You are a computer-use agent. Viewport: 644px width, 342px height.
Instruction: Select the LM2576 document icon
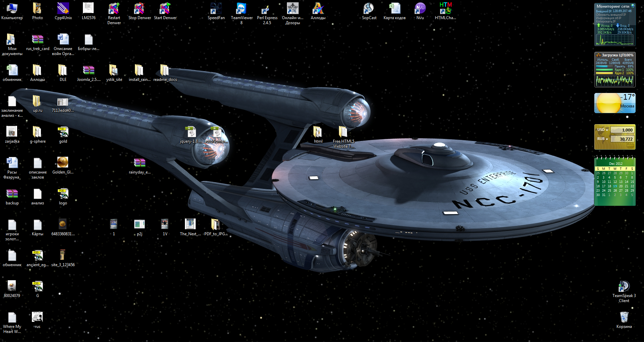[89, 11]
